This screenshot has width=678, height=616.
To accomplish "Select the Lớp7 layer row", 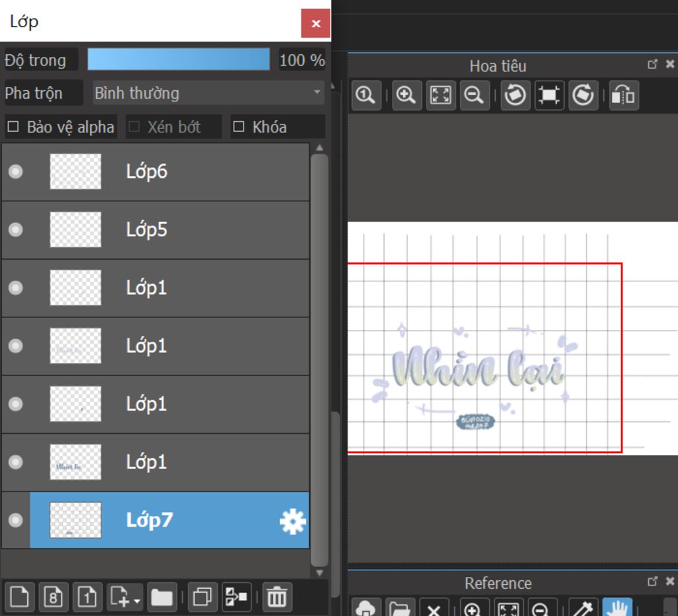I will [156, 520].
